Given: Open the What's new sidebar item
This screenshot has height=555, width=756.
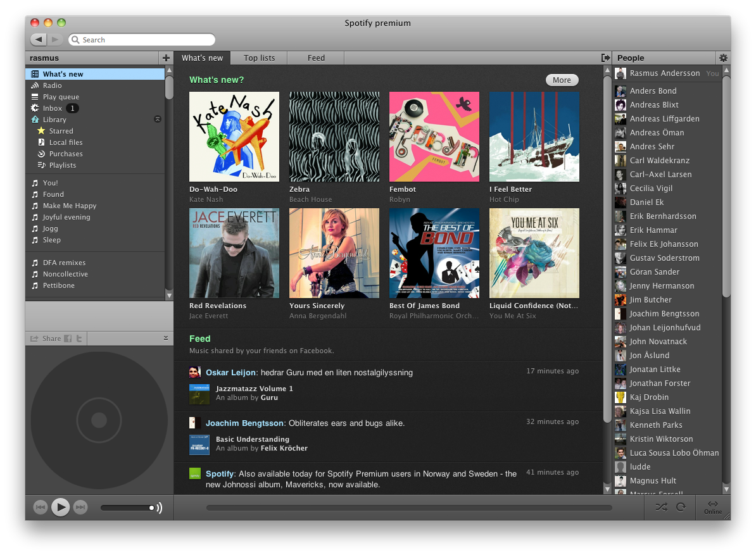Looking at the screenshot, I should coord(95,73).
